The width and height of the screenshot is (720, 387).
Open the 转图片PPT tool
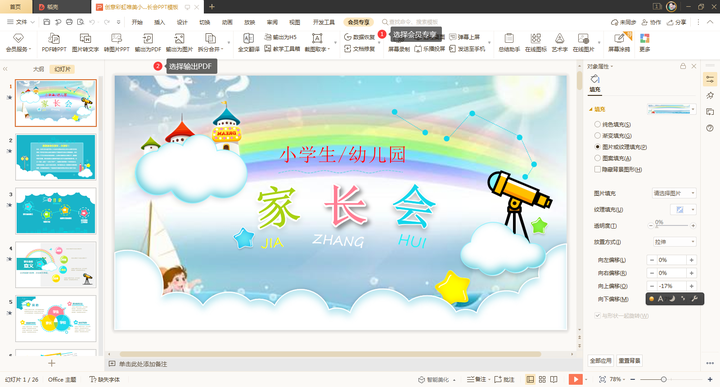pos(117,42)
